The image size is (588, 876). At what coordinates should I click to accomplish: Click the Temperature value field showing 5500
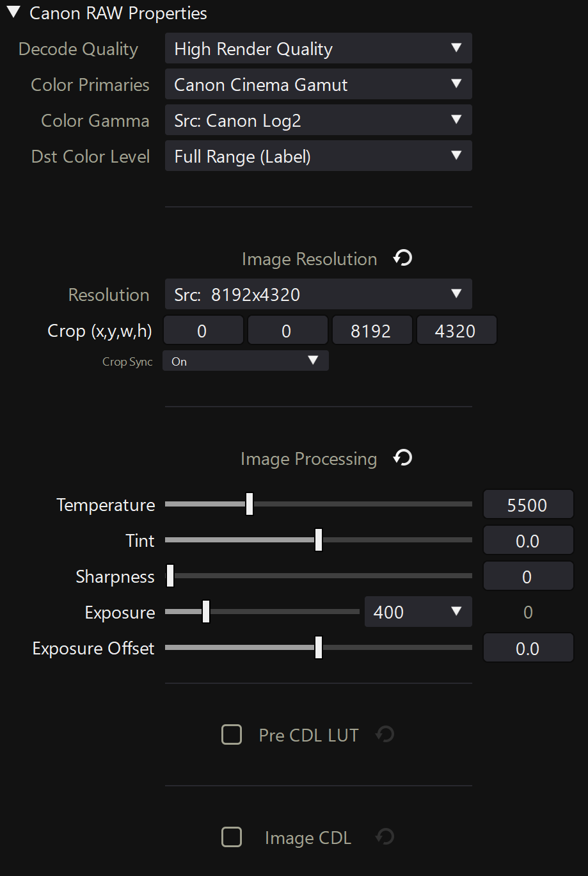click(528, 505)
